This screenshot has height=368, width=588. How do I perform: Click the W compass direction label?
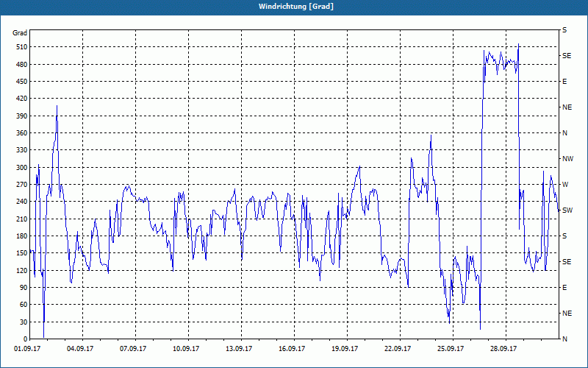coord(565,185)
